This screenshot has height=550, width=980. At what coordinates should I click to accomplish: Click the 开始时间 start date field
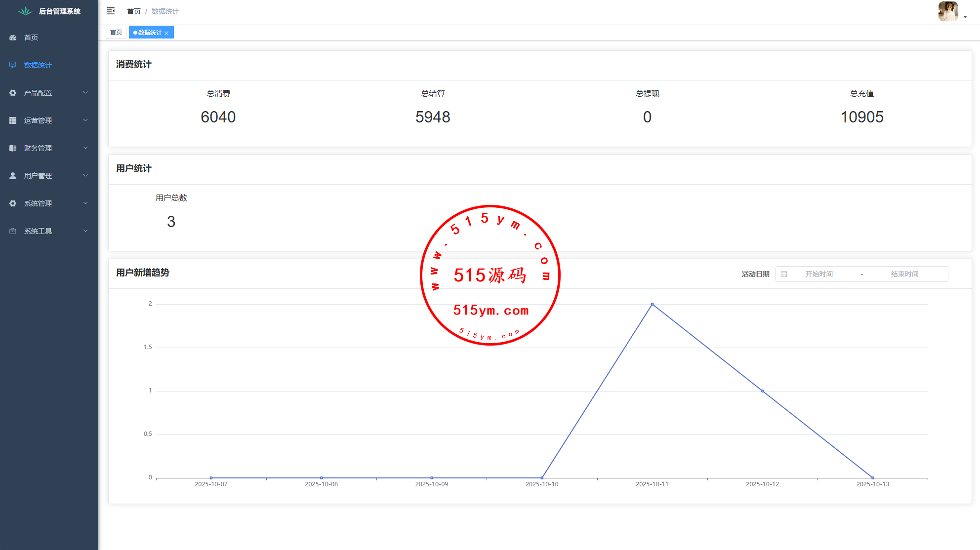(x=819, y=274)
